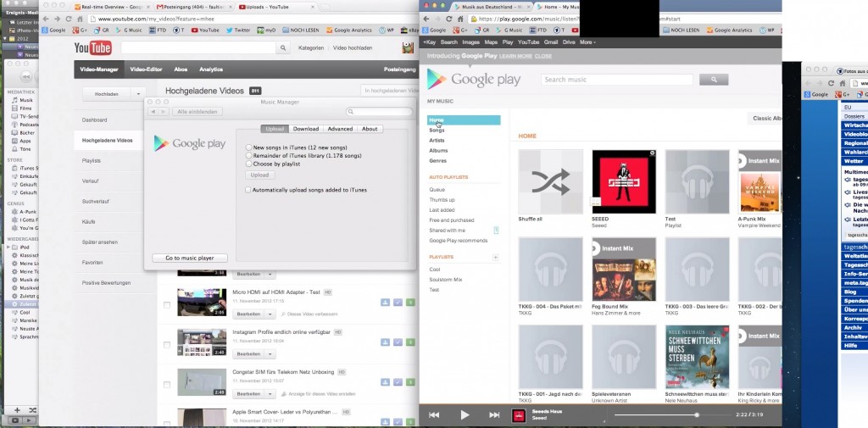Click Google Play logo in Music Manager
Viewport: 868px width, 428px height.
point(190,143)
